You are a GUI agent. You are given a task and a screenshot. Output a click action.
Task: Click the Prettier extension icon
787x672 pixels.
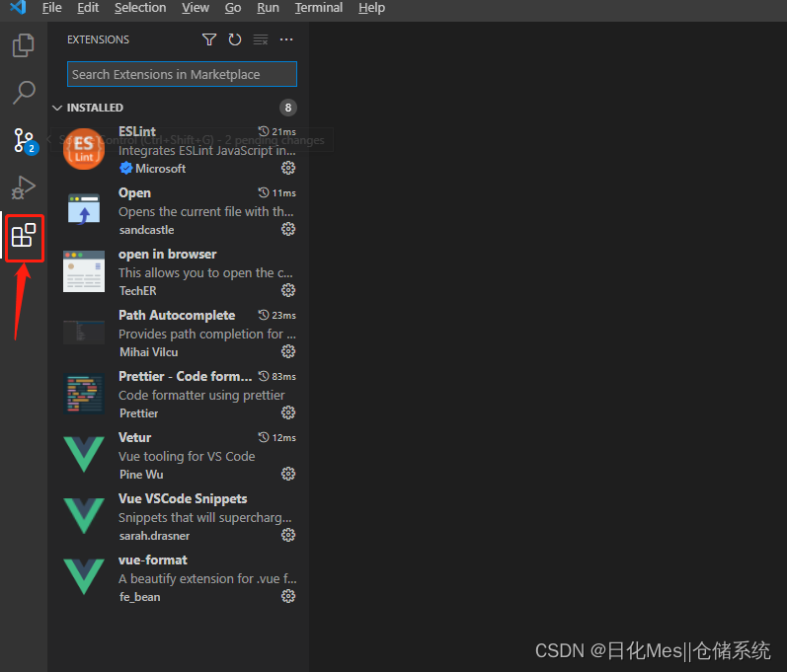(x=84, y=394)
